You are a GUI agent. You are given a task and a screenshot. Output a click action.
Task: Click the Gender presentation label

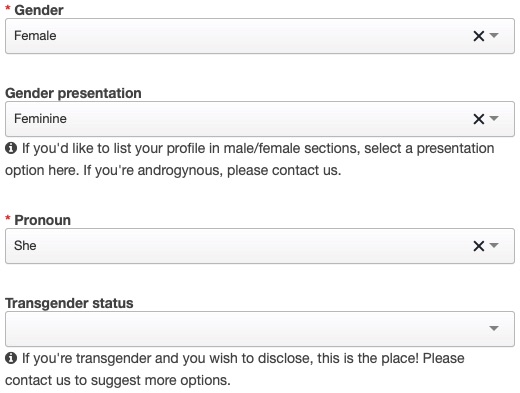point(73,93)
